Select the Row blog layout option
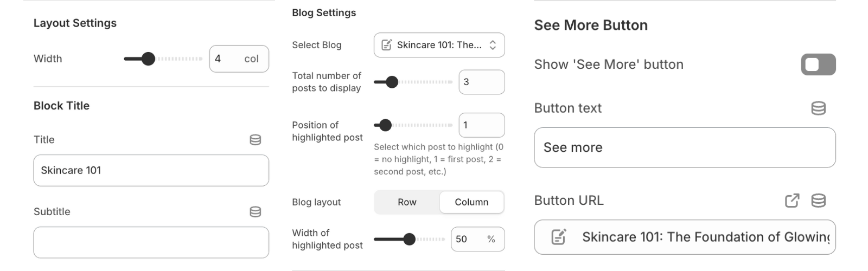Image resolution: width=868 pixels, height=271 pixels. 407,202
